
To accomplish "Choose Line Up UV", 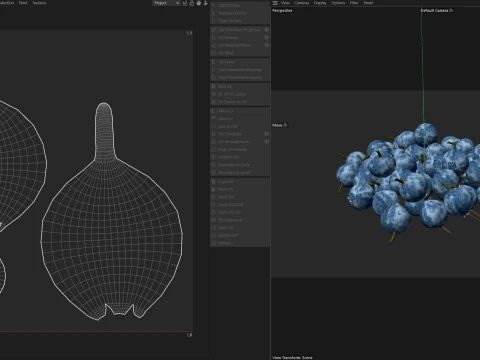I will 240,126.
